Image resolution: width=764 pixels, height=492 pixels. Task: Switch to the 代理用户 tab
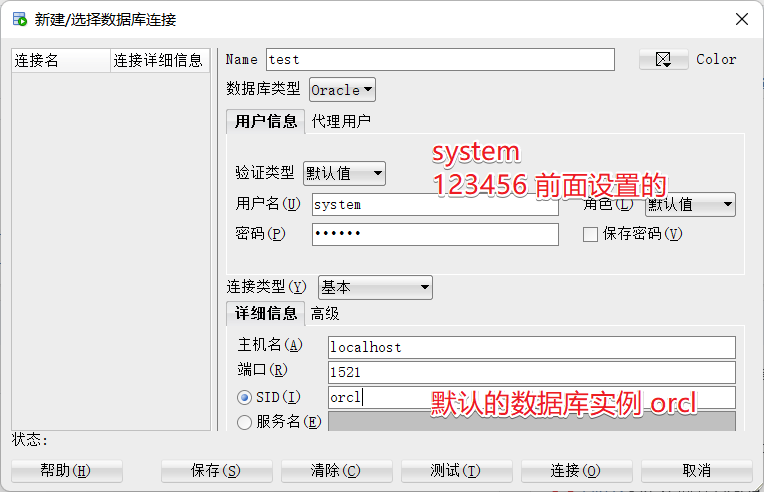341,122
